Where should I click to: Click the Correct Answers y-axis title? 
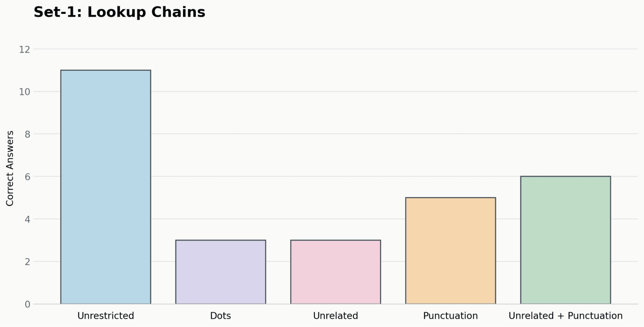10,168
